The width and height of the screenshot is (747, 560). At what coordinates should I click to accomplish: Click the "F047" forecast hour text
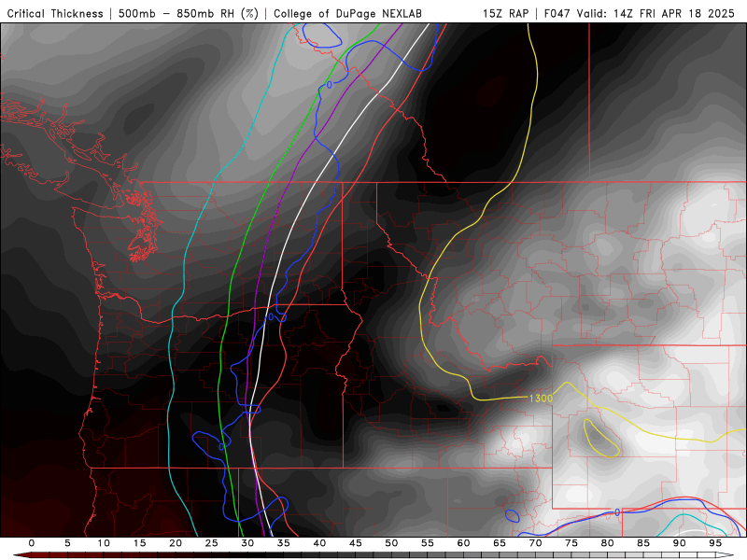[x=557, y=13]
